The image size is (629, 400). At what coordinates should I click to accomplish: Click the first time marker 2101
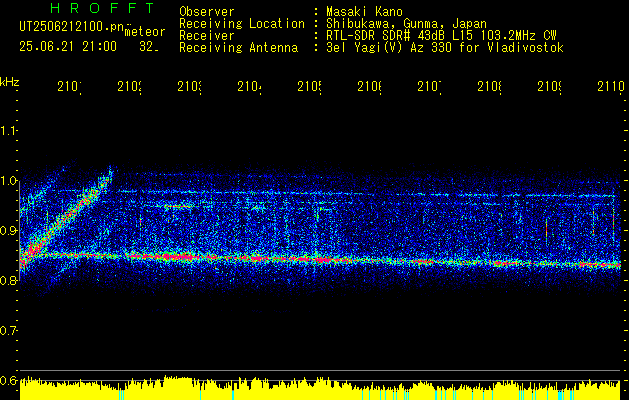click(69, 87)
